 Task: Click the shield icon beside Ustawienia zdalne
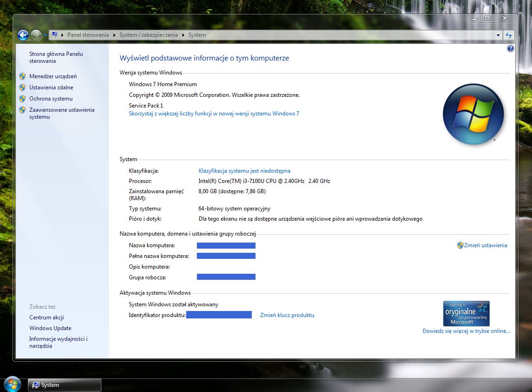22,88
